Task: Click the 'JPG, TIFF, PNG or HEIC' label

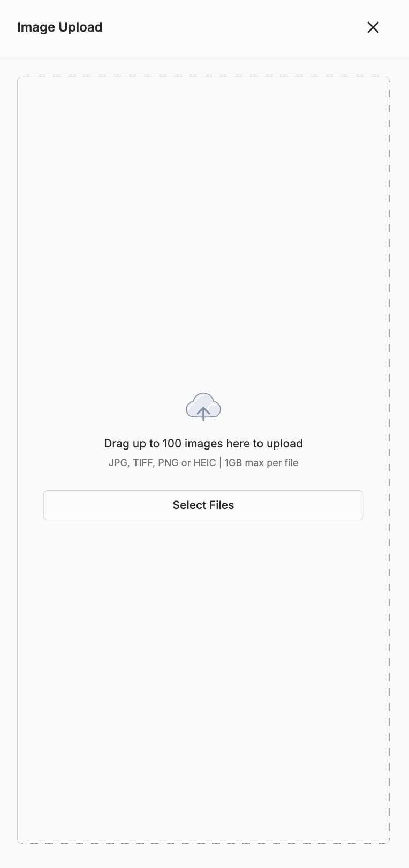Action: [162, 463]
